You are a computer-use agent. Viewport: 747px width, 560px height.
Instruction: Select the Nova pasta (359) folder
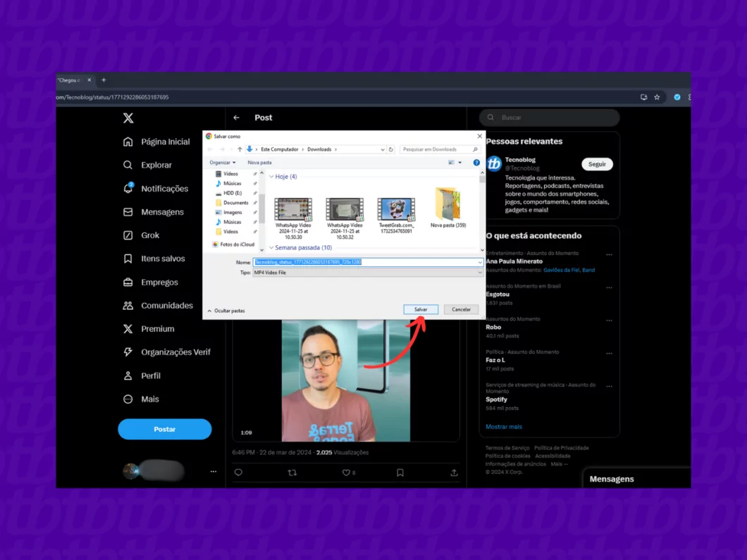point(448,208)
